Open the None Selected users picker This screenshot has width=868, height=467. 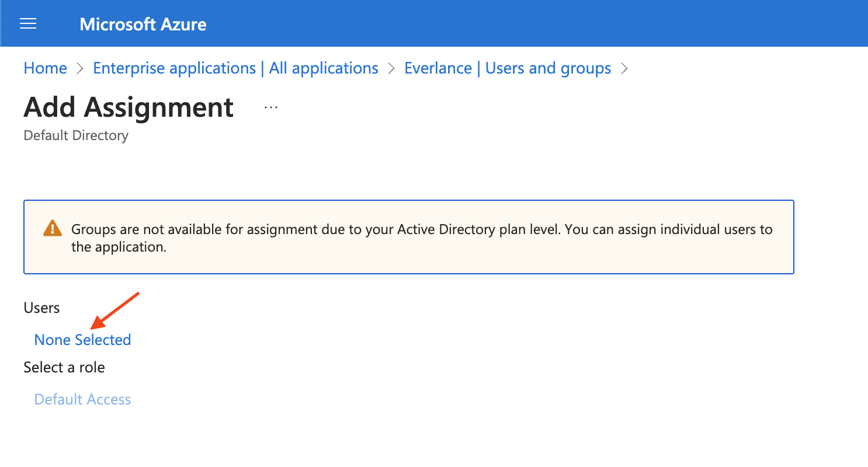pyautogui.click(x=82, y=340)
